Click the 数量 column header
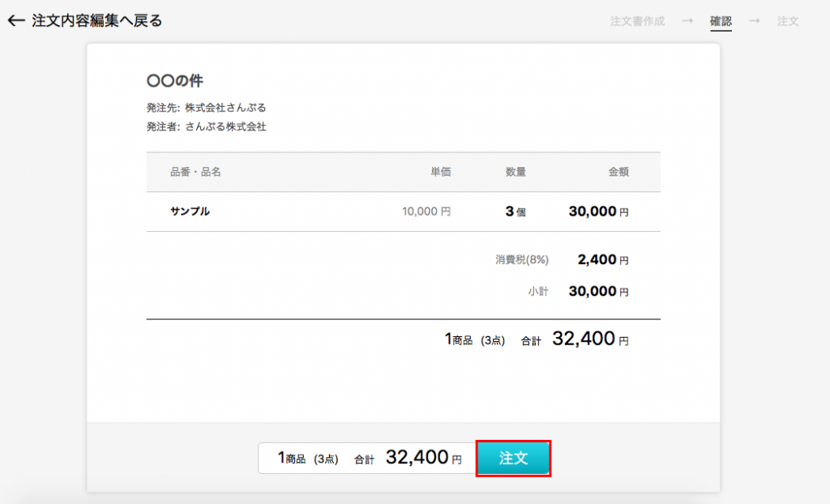Image resolution: width=830 pixels, height=504 pixels. click(516, 172)
